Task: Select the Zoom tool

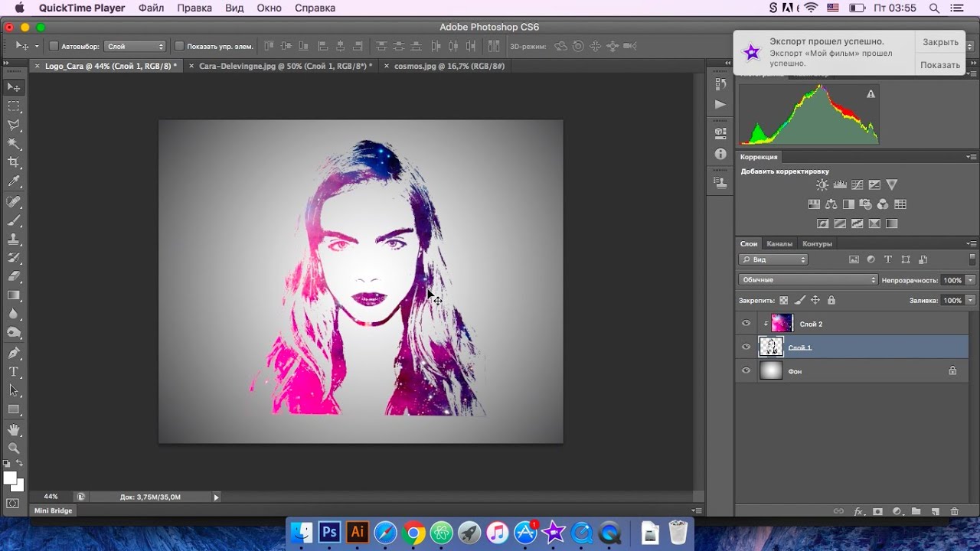Action: (14, 448)
